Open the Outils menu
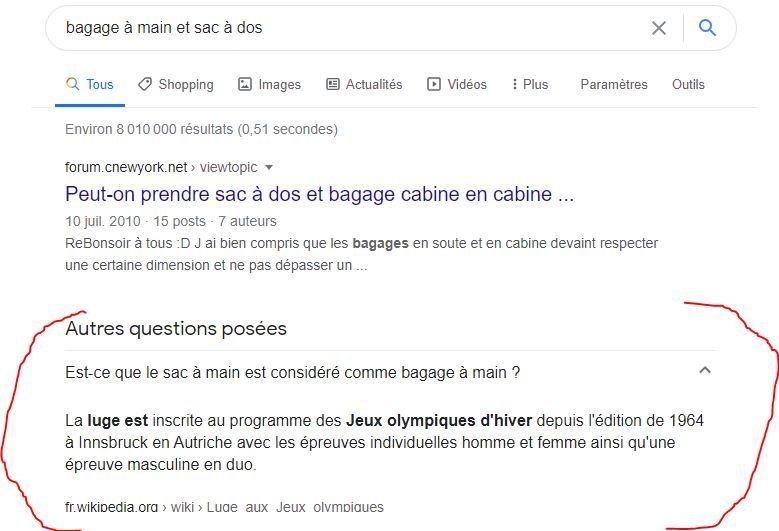 [x=688, y=84]
